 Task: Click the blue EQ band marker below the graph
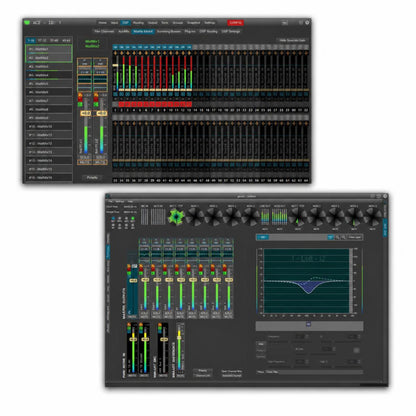coord(309,324)
